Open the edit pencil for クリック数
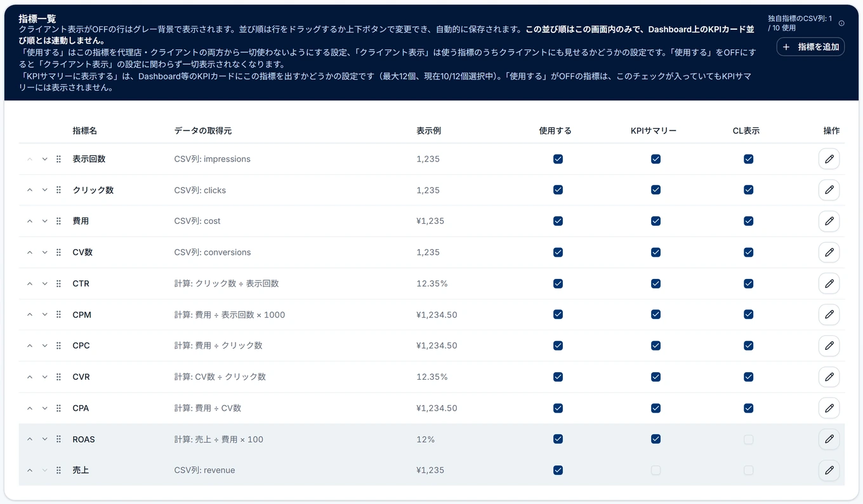The image size is (863, 504). [x=829, y=190]
